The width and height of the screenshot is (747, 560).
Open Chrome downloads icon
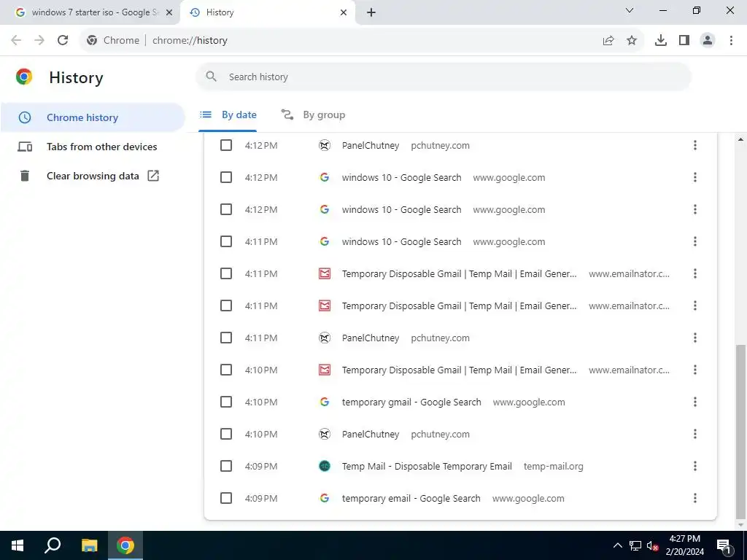click(661, 41)
